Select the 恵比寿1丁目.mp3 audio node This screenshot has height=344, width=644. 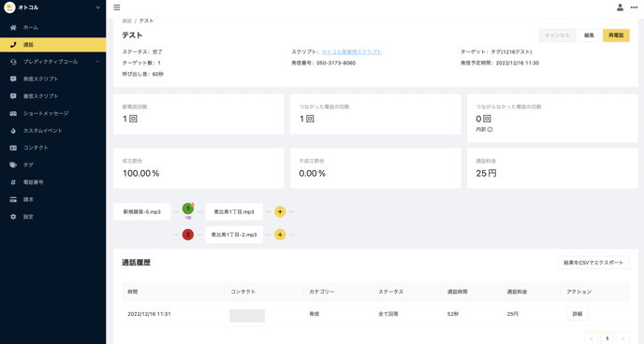[234, 212]
